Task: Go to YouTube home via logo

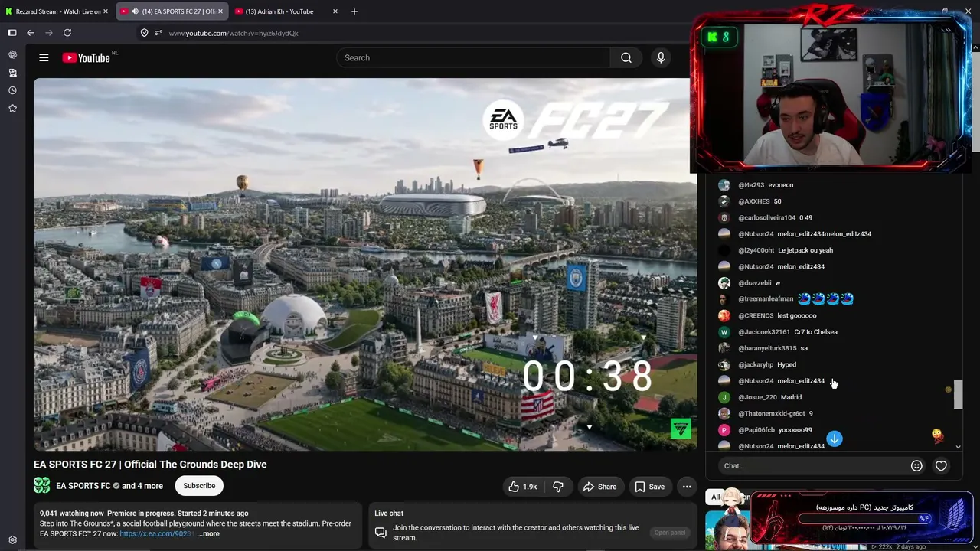Action: 86,57
